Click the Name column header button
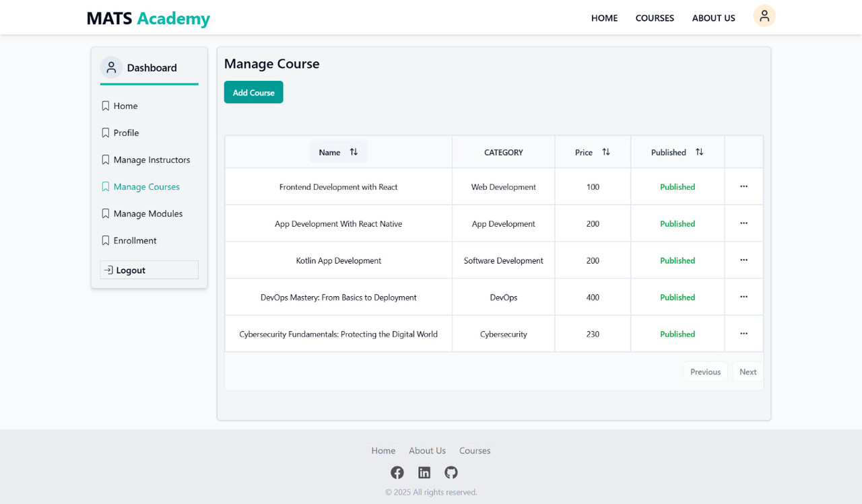This screenshot has width=862, height=504. click(338, 152)
